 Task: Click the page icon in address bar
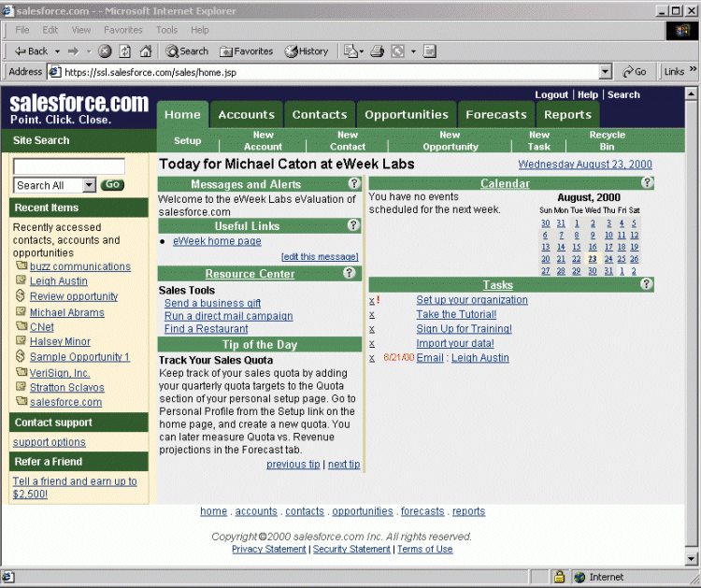tap(55, 72)
